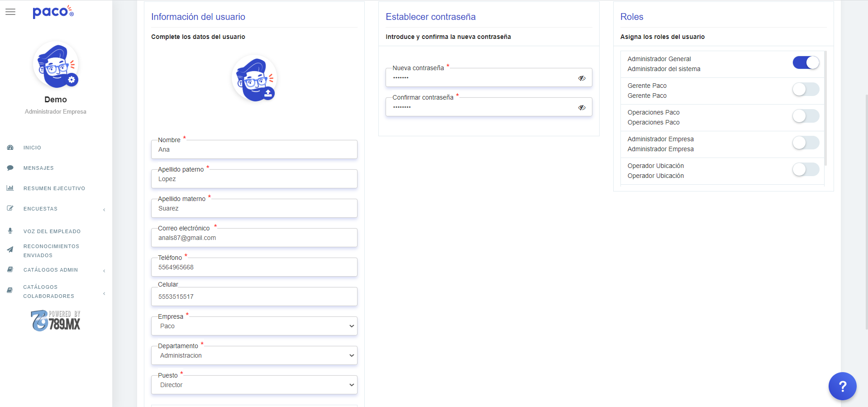868x407 pixels.
Task: Open Reconocimientos Enviados in the sidebar
Action: tap(51, 251)
